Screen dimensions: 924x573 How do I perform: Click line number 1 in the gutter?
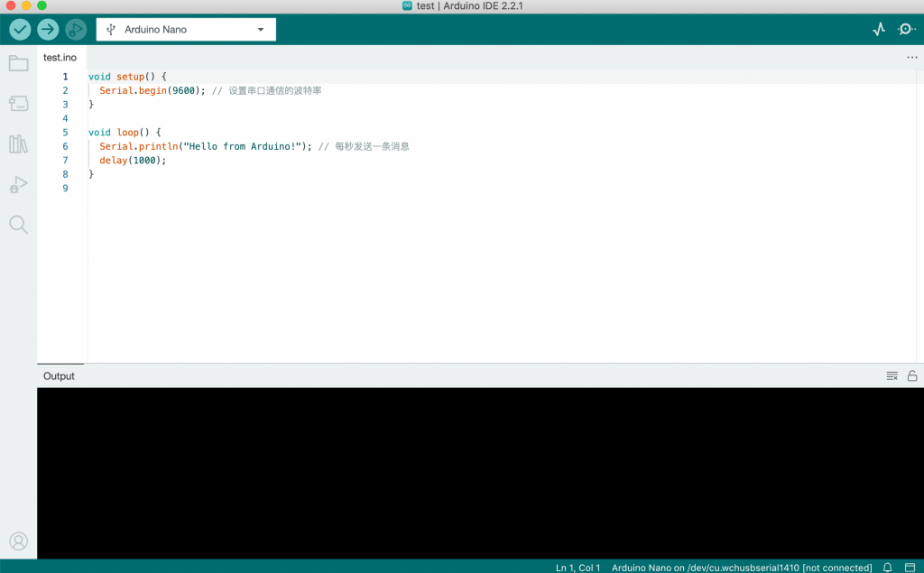pyautogui.click(x=65, y=77)
